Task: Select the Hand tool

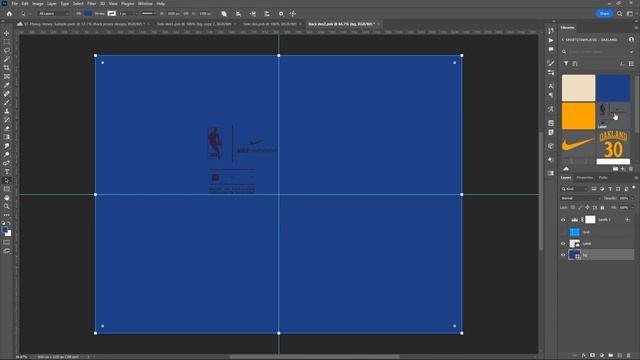Action: [7, 198]
